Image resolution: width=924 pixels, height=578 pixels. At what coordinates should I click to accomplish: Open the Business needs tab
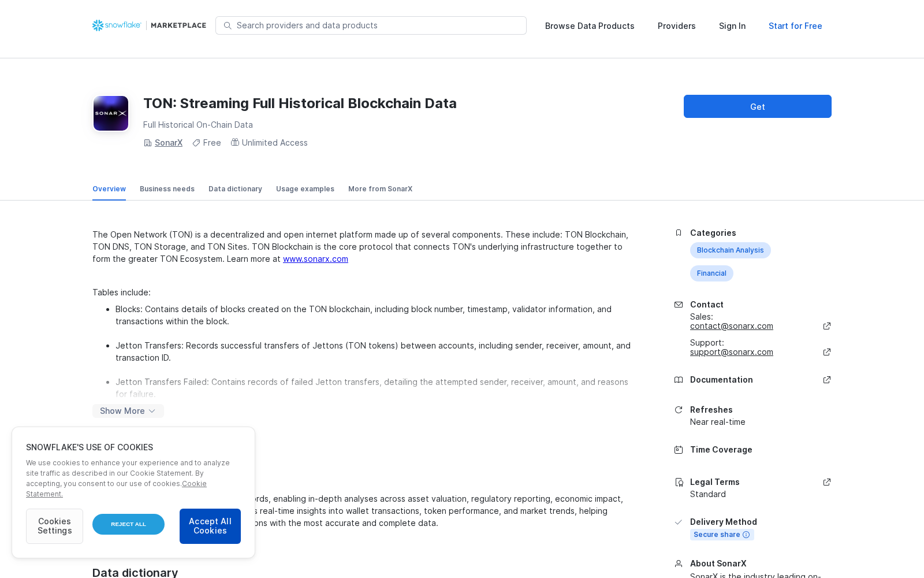167,189
